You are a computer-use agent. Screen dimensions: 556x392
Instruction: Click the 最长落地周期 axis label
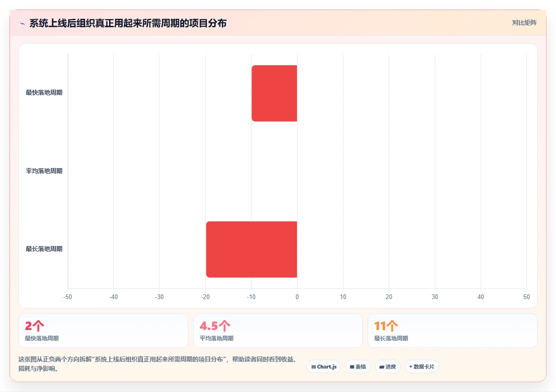click(44, 249)
